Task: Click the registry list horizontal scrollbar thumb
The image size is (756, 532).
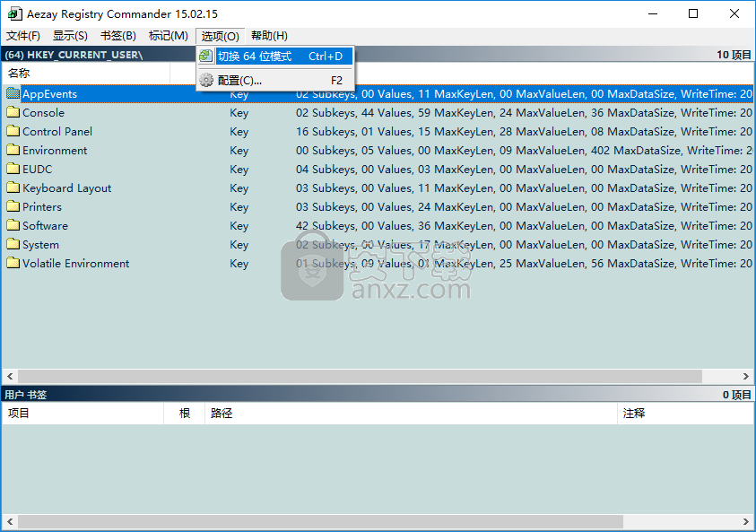Action: pyautogui.click(x=360, y=376)
